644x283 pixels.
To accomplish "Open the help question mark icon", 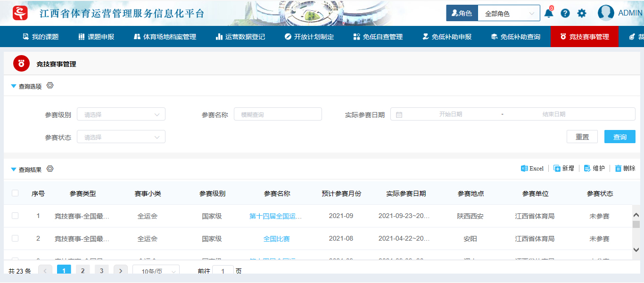I will 565,13.
